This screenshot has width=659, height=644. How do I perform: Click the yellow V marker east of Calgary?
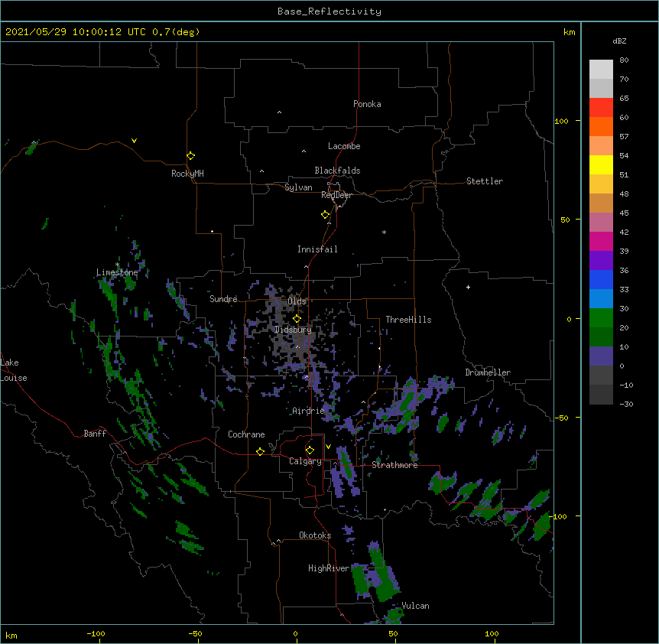(328, 447)
